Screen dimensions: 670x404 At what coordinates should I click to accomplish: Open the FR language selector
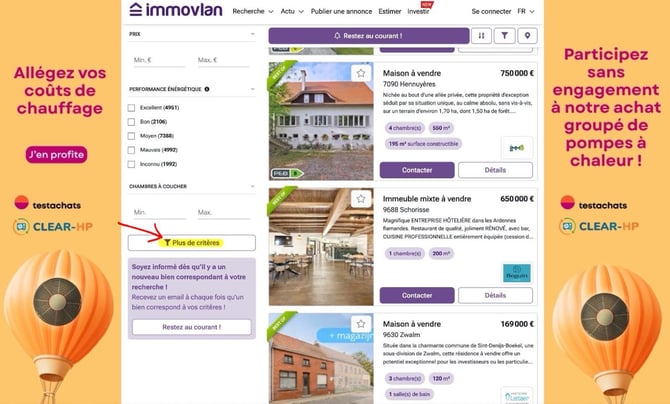click(x=526, y=12)
